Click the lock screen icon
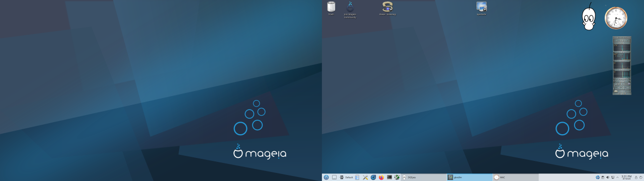 pyautogui.click(x=636, y=177)
